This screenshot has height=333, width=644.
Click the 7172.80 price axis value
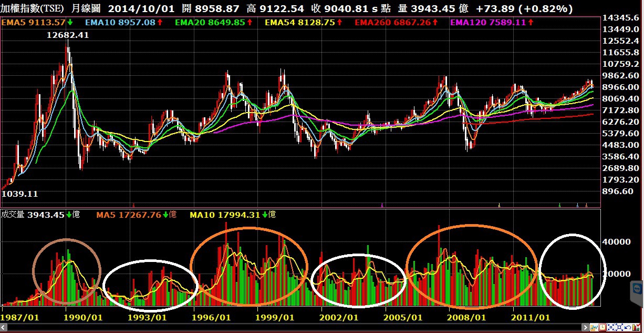(x=620, y=110)
